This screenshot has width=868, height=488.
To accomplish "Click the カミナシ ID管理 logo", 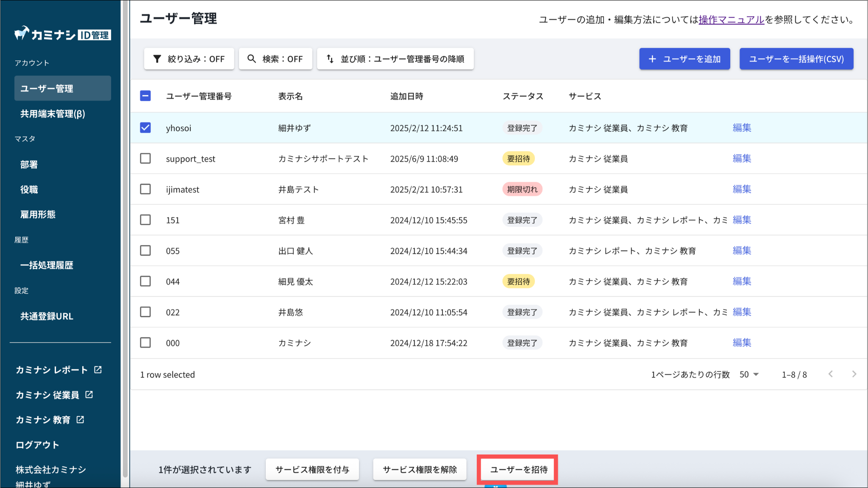I will click(62, 34).
